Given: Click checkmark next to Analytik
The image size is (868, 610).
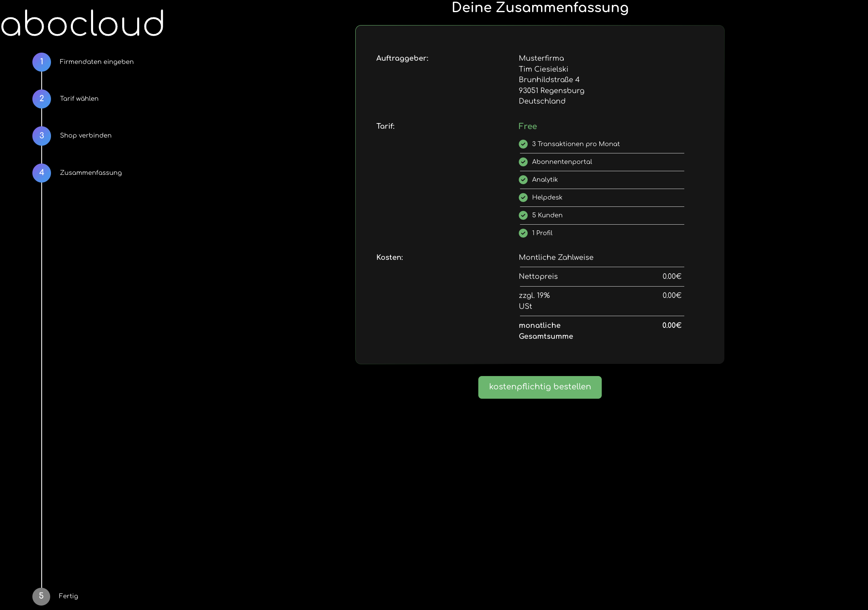Looking at the screenshot, I should (523, 180).
